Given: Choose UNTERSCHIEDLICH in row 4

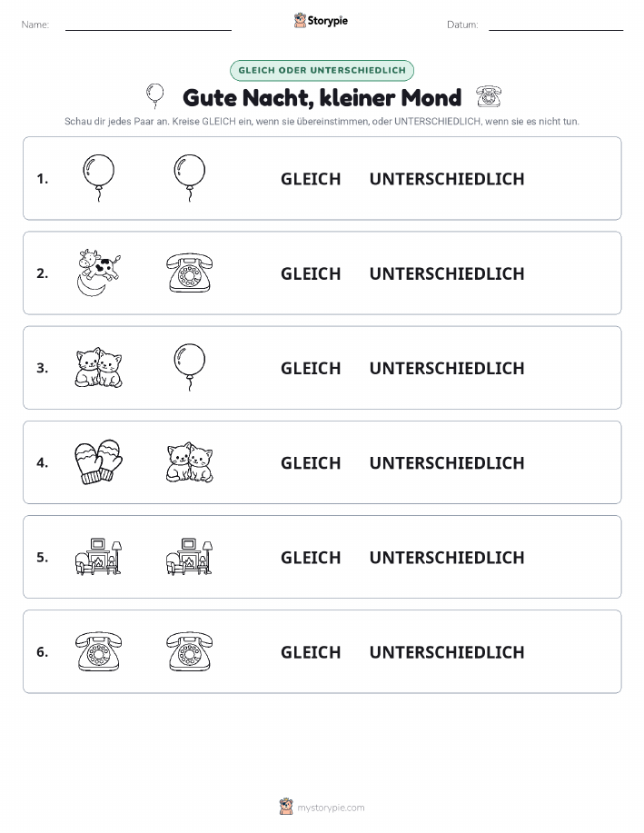Looking at the screenshot, I should (x=447, y=462).
